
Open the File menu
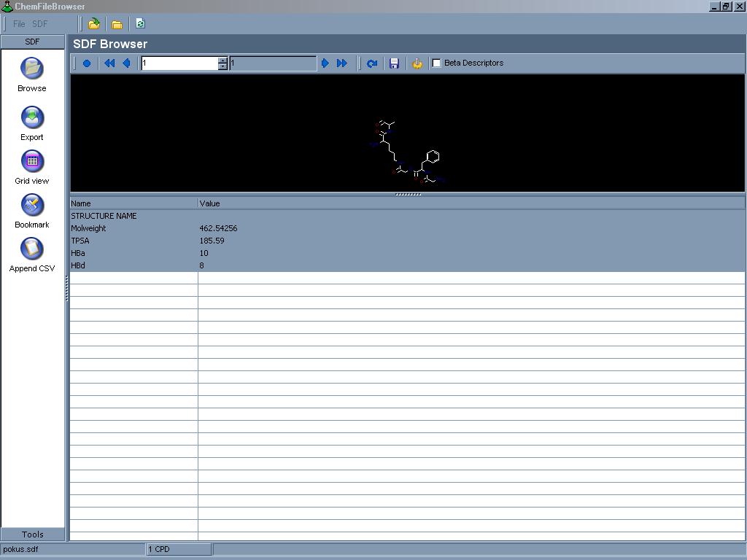(19, 24)
